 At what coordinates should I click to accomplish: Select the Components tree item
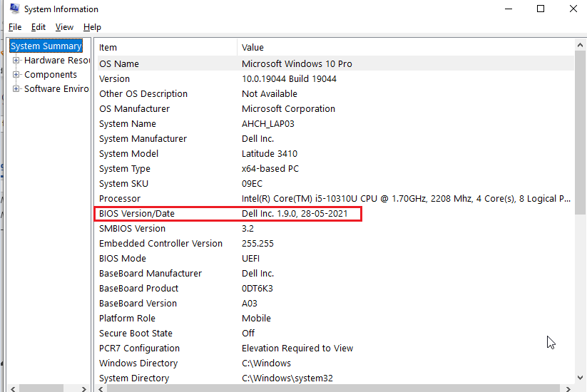51,74
